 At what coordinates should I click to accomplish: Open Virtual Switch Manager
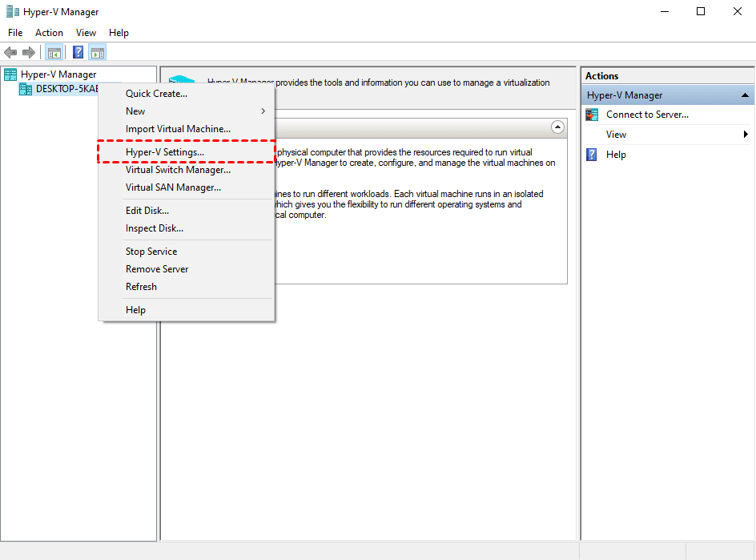coord(186,170)
